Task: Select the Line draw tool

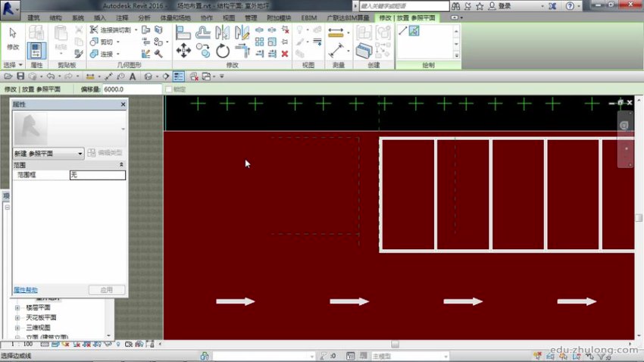Action: point(402,31)
